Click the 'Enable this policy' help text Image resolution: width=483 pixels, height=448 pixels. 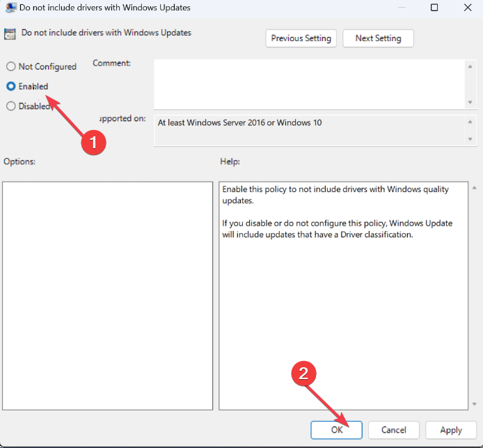335,195
